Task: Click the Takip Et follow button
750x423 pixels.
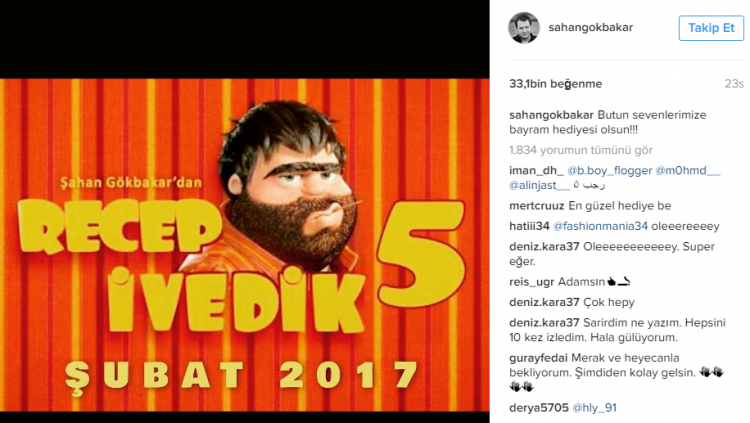Action: [x=711, y=28]
